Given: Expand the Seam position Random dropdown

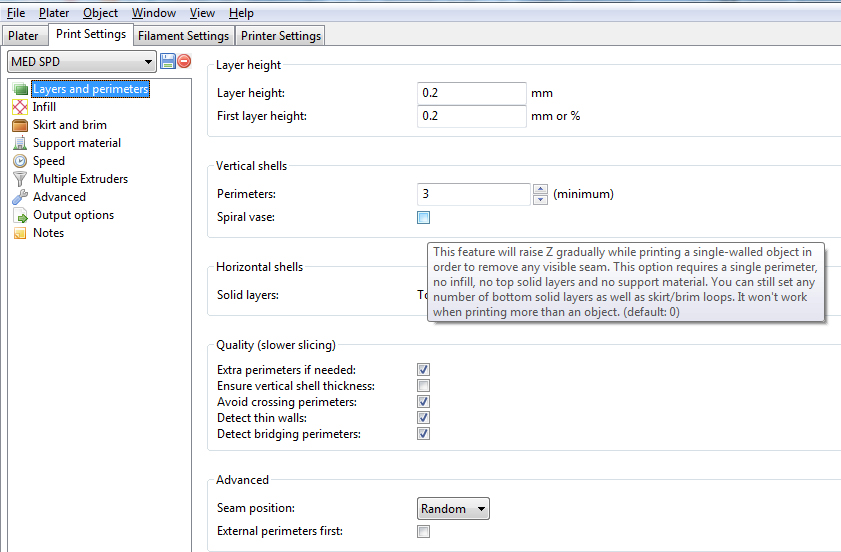Looking at the screenshot, I should tap(453, 509).
